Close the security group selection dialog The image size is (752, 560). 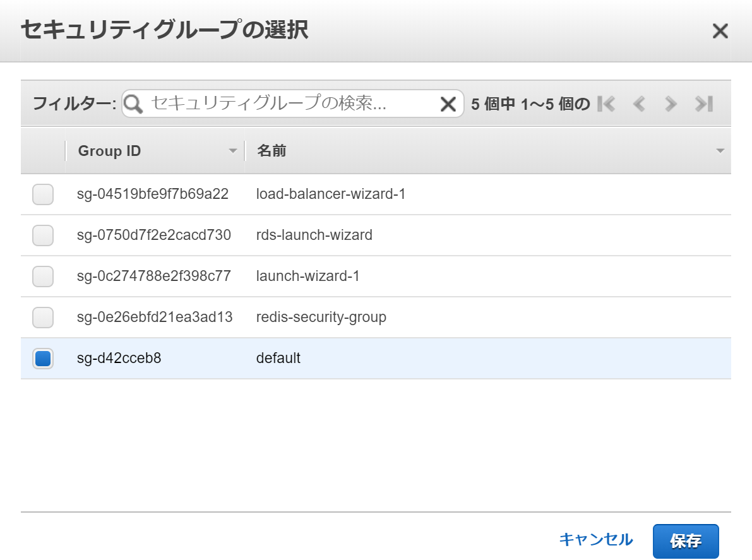(720, 31)
